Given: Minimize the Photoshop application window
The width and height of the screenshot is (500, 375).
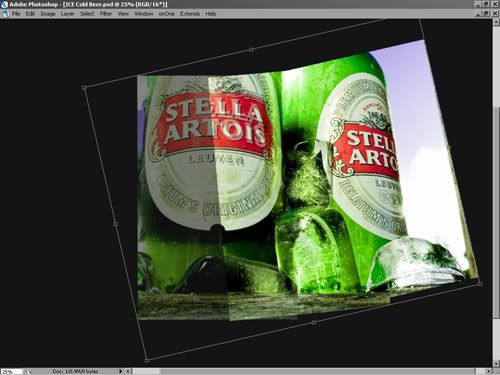Looking at the screenshot, I should pyautogui.click(x=479, y=4).
